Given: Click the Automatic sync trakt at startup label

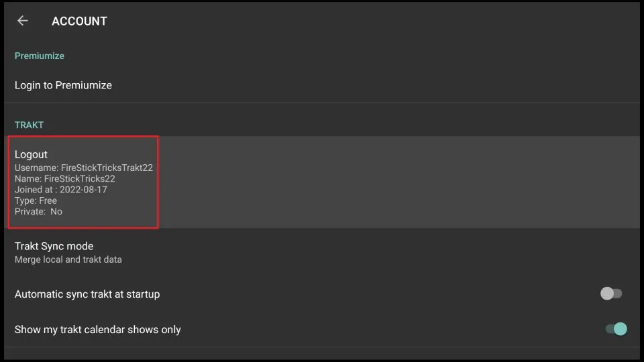Looking at the screenshot, I should (87, 294).
